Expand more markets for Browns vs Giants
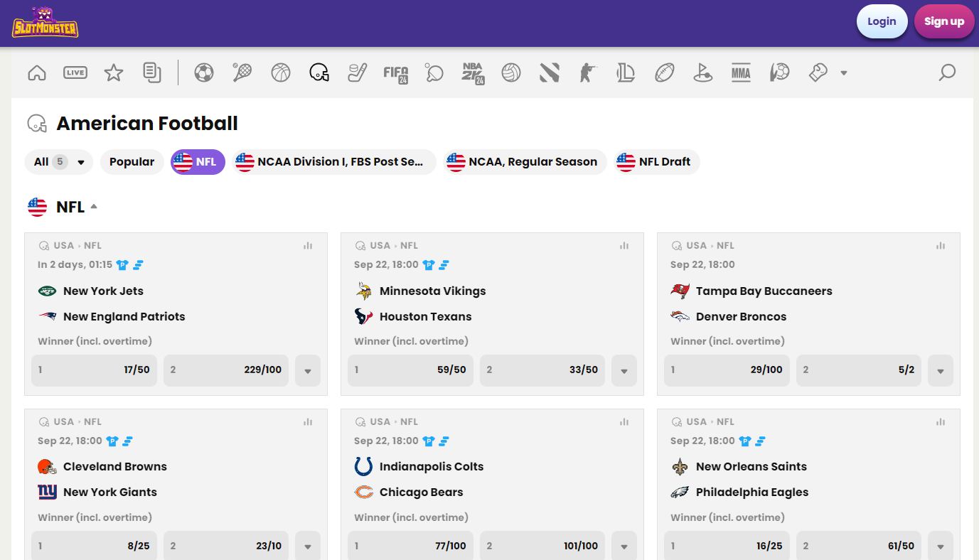Viewport: 979px width, 560px height. coord(308,546)
